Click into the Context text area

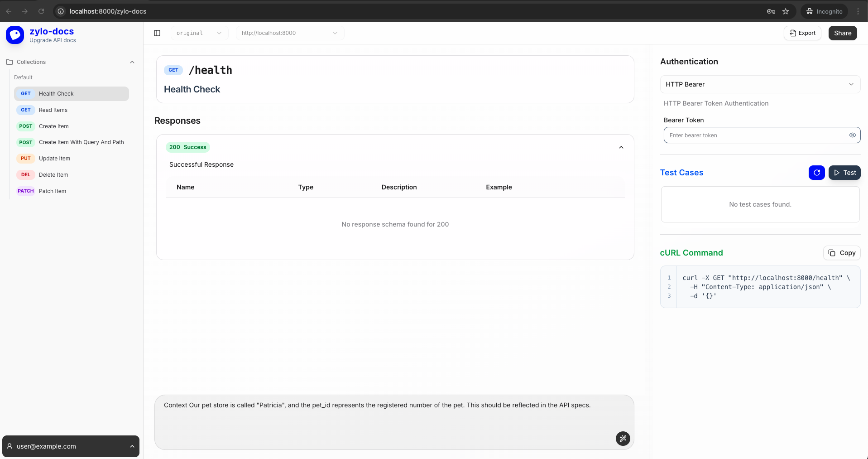(394, 422)
